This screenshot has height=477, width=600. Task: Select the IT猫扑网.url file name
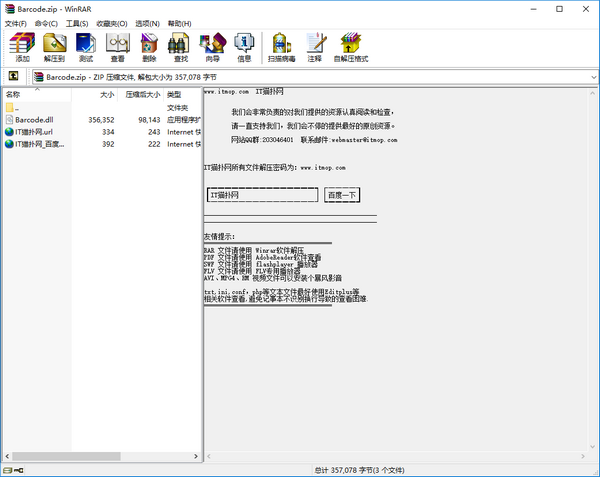pos(34,132)
